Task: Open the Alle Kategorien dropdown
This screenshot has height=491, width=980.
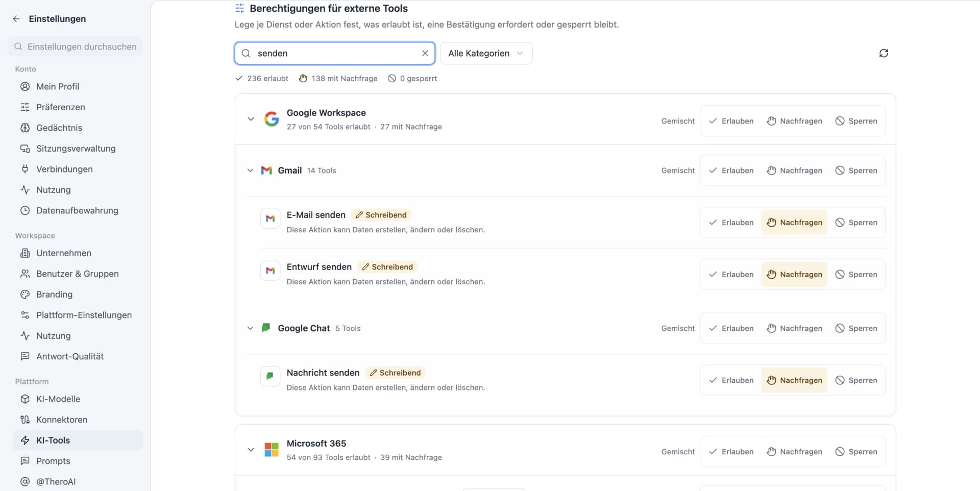Action: (486, 53)
